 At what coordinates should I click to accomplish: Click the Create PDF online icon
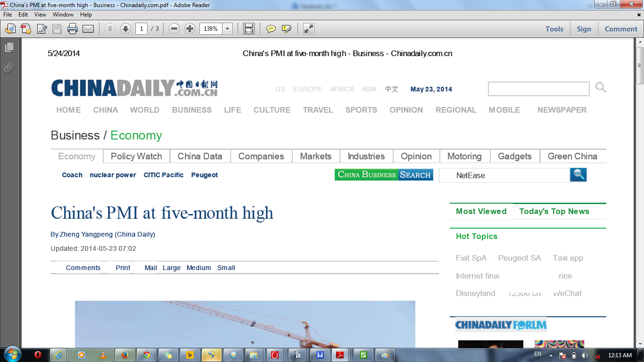[26, 29]
